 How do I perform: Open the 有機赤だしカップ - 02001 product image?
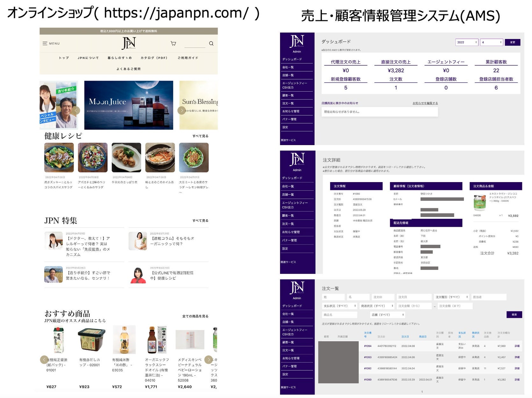coord(92,340)
